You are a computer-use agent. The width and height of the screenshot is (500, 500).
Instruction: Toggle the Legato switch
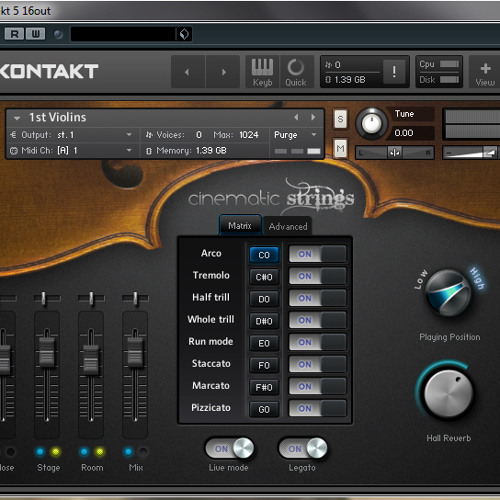[303, 448]
